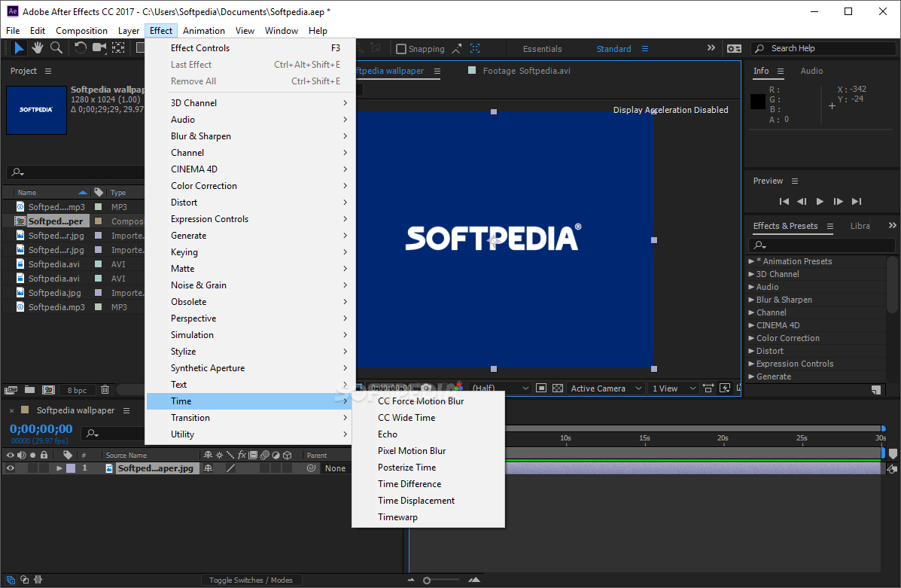This screenshot has width=901, height=588.
Task: Click the timeline ruler at 15s
Action: click(644, 438)
